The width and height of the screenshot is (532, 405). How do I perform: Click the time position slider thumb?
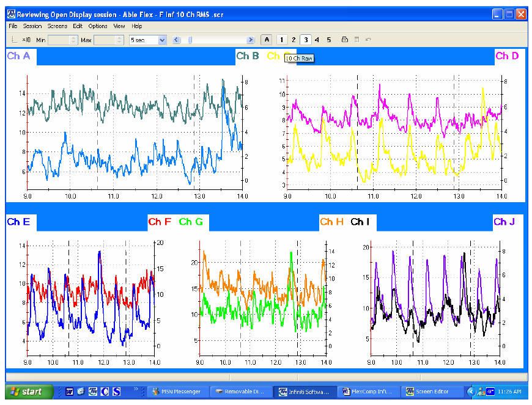pyautogui.click(x=190, y=40)
